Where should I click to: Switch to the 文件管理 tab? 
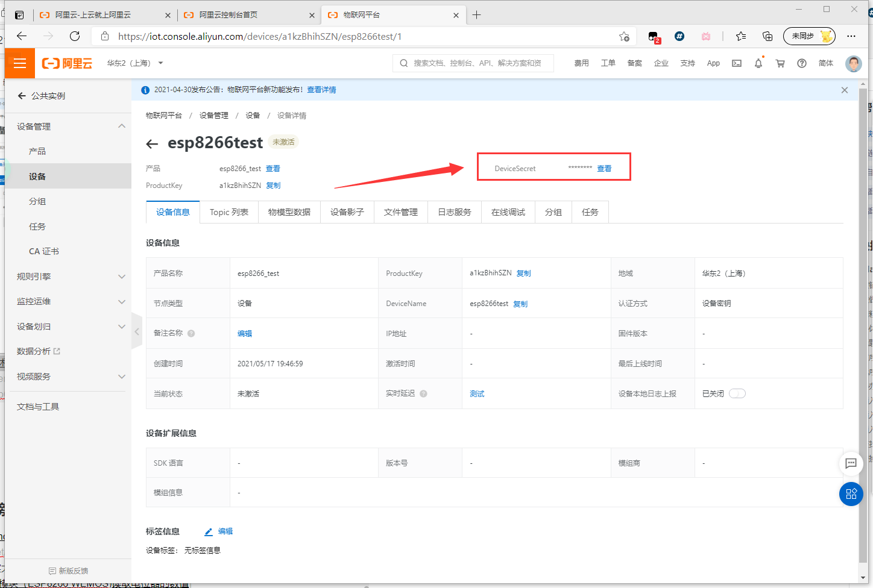click(401, 212)
